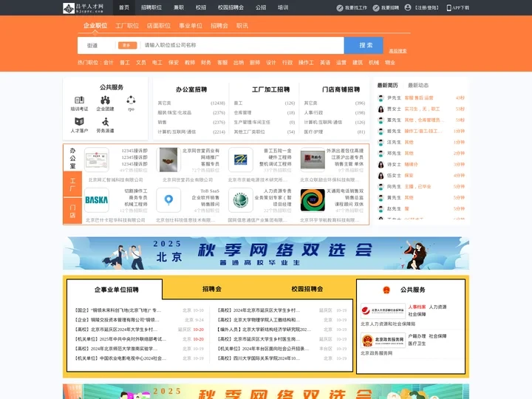Open the 高级搜索 link
Screen dimensions: 532x399
(398, 51)
